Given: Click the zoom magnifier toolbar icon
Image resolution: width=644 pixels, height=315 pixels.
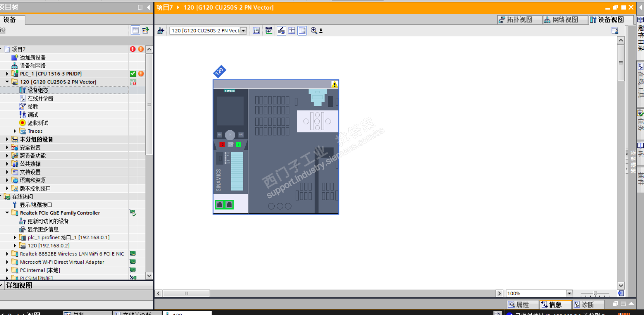Looking at the screenshot, I should click(x=314, y=31).
